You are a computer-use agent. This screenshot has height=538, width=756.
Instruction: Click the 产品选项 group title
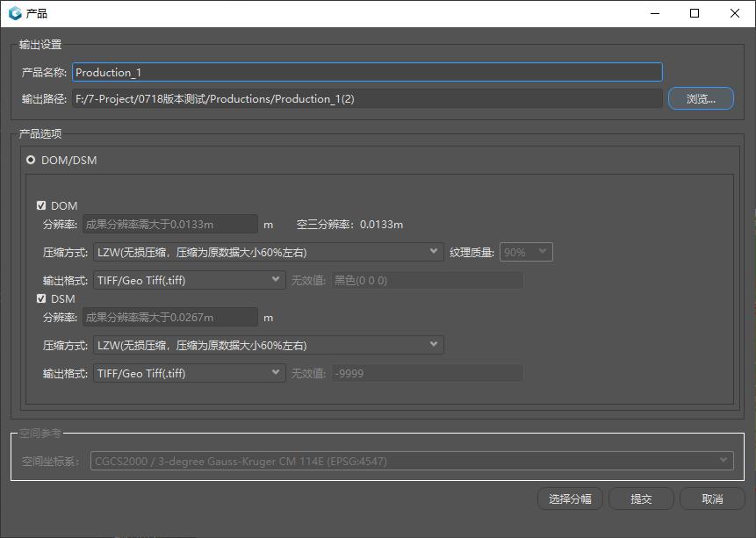[40, 133]
